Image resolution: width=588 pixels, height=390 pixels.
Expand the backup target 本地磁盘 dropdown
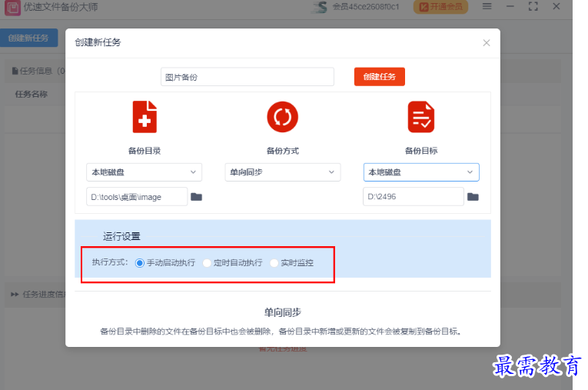click(420, 172)
